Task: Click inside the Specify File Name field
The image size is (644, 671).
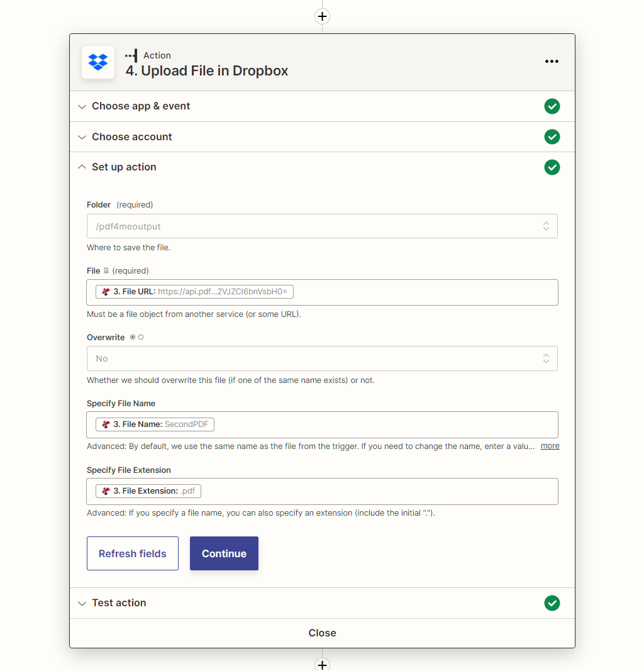Action: click(x=377, y=424)
